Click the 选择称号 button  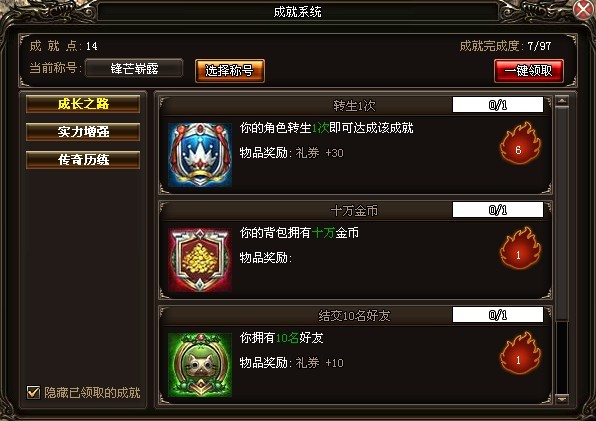(x=230, y=70)
